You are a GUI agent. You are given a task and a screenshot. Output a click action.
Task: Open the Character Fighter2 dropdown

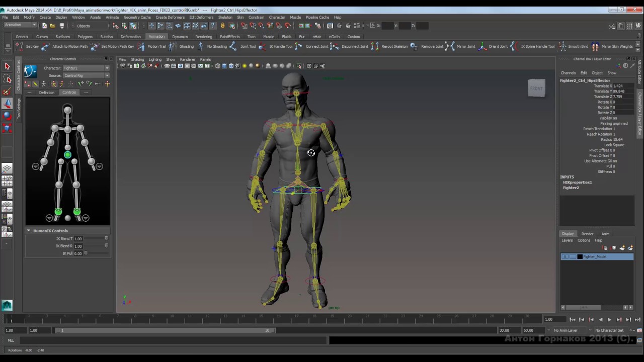(86, 68)
